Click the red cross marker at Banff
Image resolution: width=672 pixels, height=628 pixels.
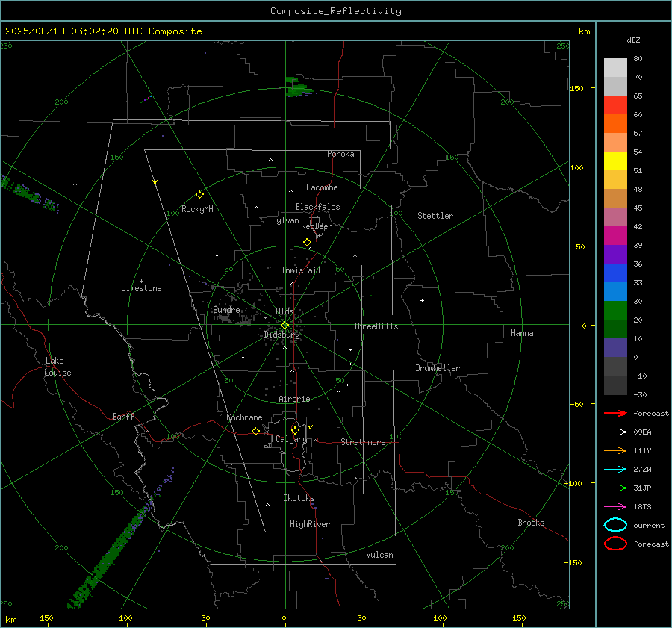[107, 416]
